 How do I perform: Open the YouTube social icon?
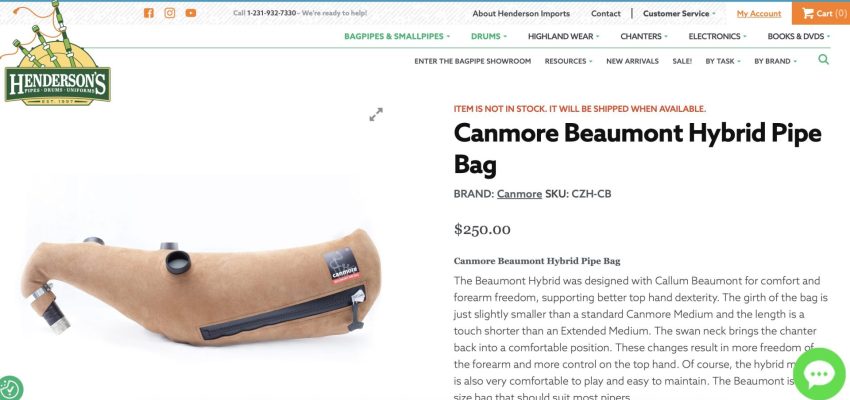point(191,13)
